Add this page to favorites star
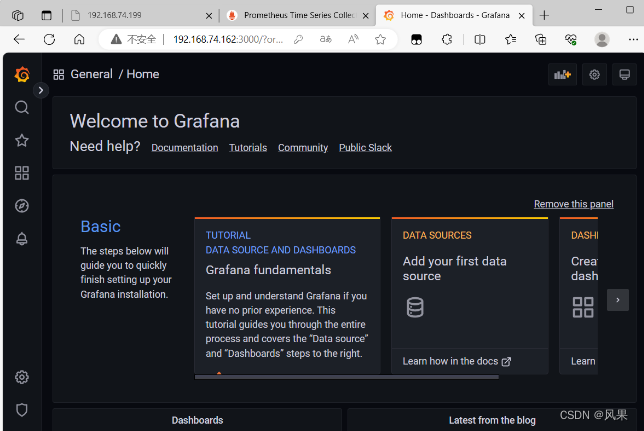 coord(380,39)
